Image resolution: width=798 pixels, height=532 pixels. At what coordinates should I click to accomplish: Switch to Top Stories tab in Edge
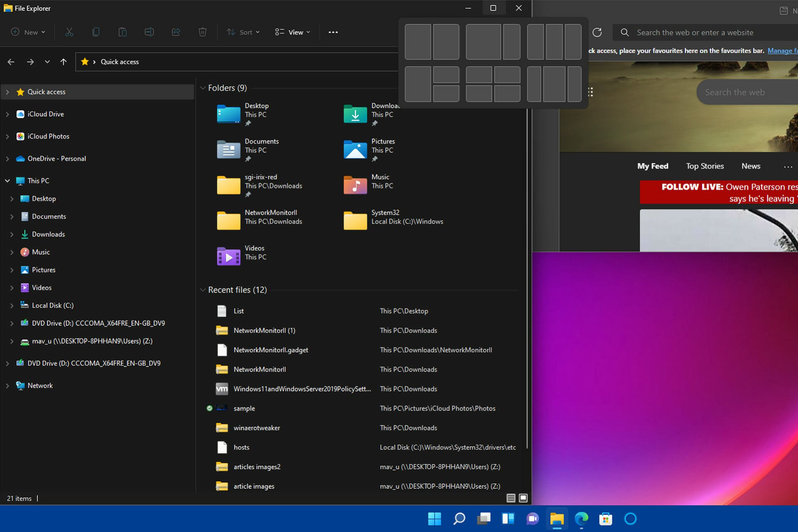pyautogui.click(x=705, y=166)
